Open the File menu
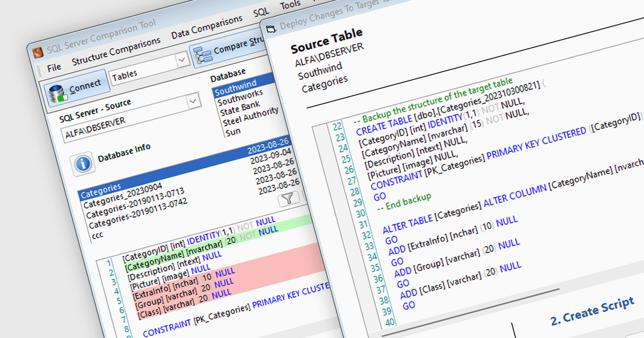 (x=54, y=68)
